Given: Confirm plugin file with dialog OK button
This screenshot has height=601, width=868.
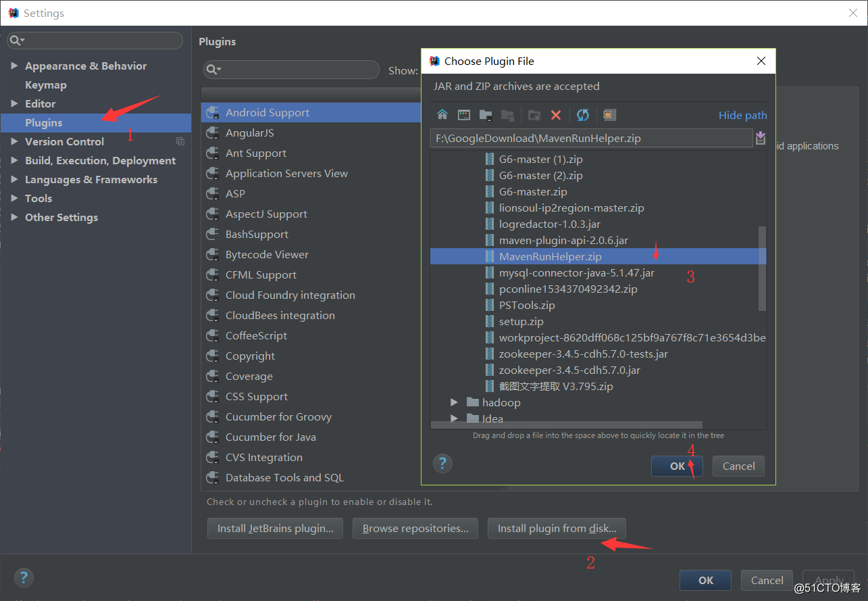Looking at the screenshot, I should pos(677,466).
